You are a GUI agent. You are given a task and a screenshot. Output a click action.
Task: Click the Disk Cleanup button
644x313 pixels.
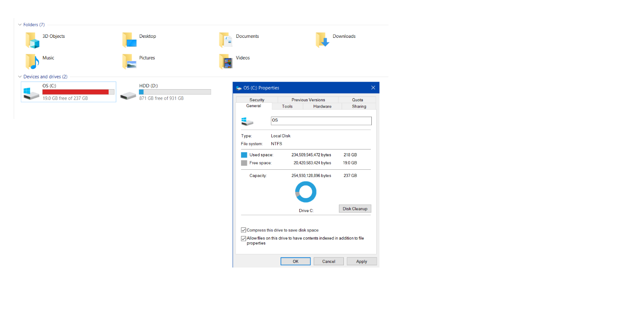pyautogui.click(x=355, y=209)
